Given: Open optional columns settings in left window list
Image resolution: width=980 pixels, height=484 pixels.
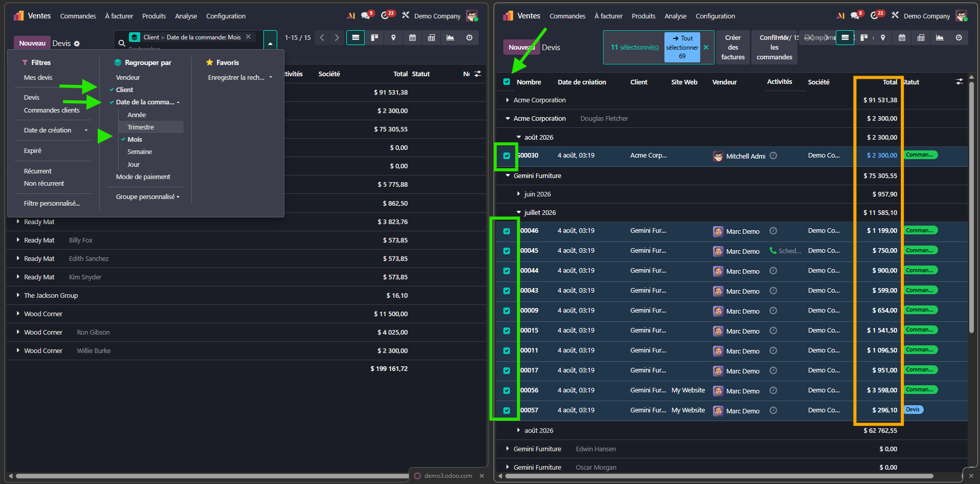Looking at the screenshot, I should 478,74.
